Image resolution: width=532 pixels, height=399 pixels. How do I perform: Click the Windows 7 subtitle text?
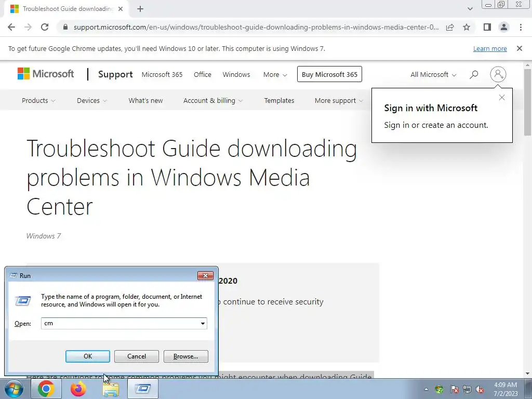click(x=44, y=236)
